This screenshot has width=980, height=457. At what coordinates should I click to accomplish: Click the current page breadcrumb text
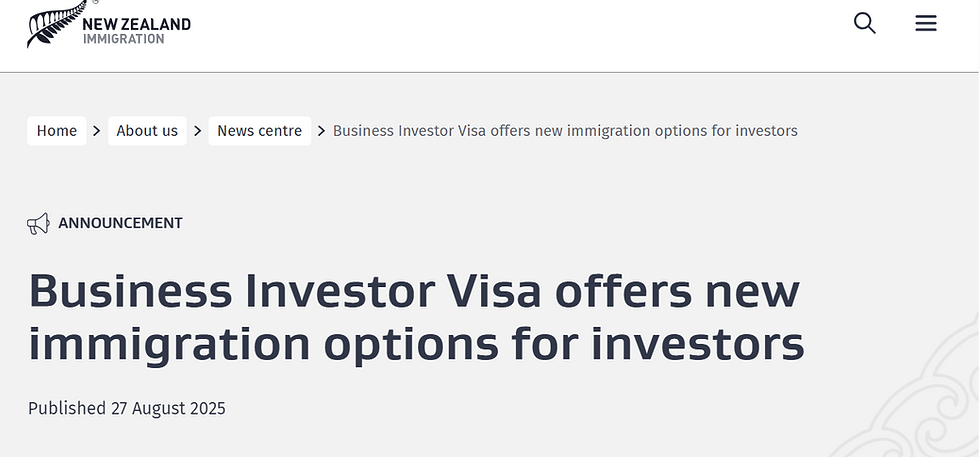pos(565,131)
